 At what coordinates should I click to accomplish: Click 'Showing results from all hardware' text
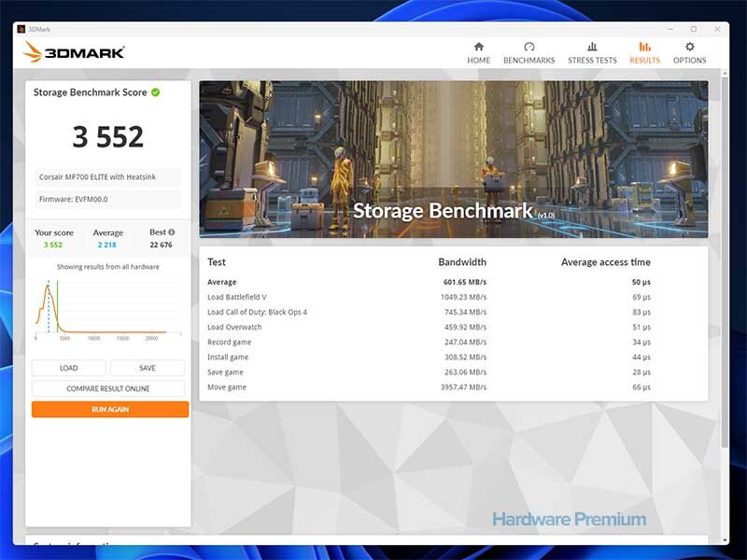pyautogui.click(x=108, y=267)
